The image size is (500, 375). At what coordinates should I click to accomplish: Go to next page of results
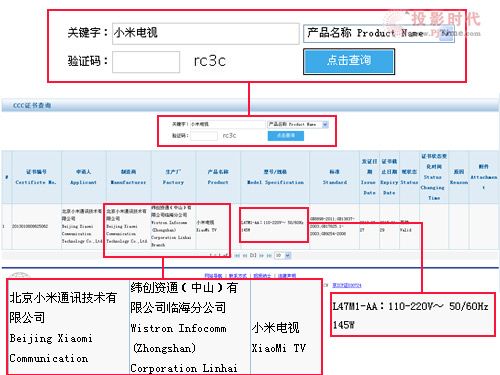click(x=261, y=255)
